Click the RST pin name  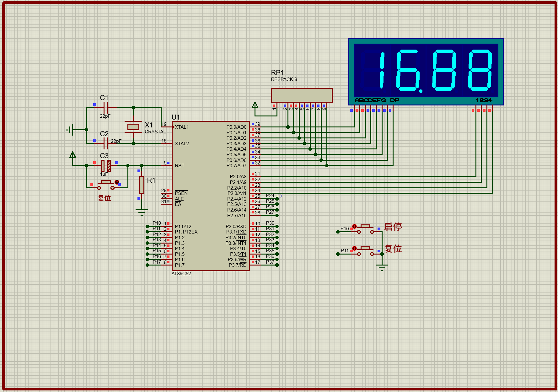[180, 166]
